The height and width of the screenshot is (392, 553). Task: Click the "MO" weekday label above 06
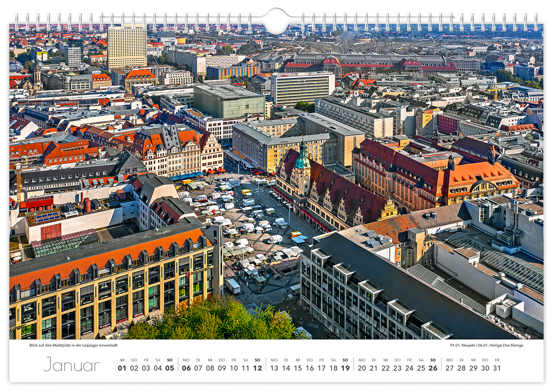click(x=186, y=360)
